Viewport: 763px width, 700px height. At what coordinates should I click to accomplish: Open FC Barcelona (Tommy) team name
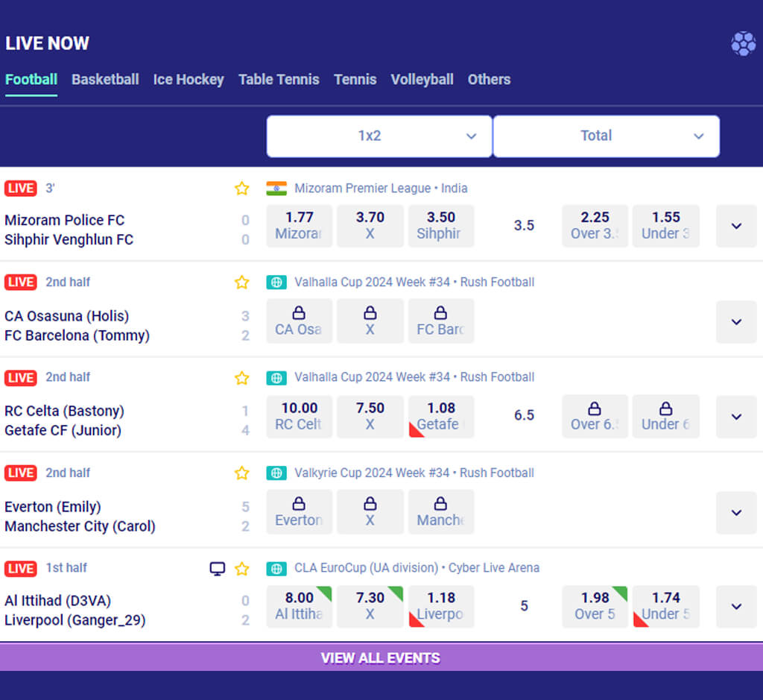[77, 336]
